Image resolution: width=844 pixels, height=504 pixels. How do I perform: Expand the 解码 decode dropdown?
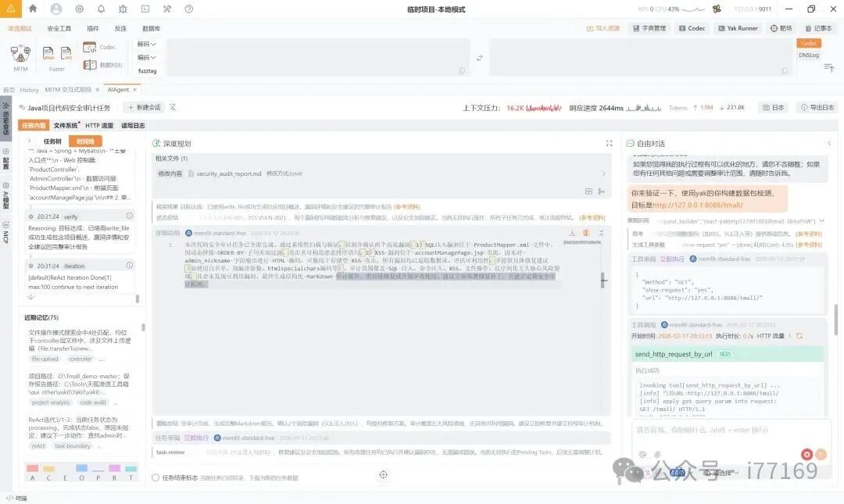[x=145, y=45]
